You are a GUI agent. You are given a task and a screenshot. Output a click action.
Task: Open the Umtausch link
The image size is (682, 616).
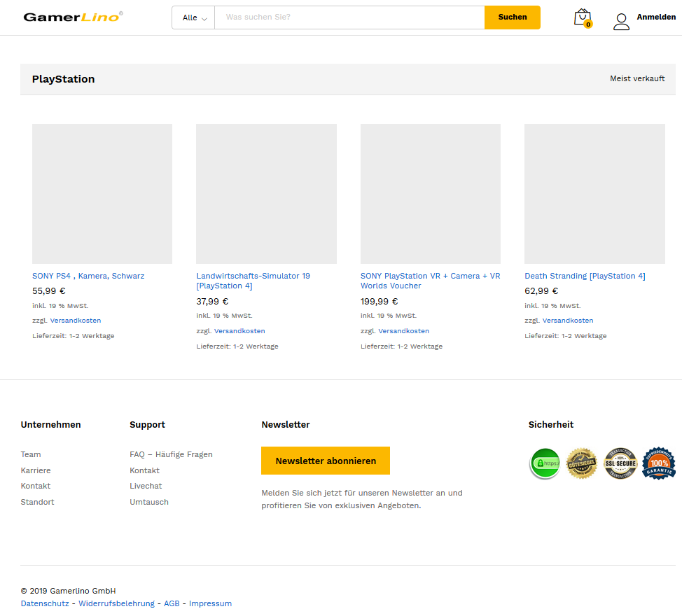[149, 502]
